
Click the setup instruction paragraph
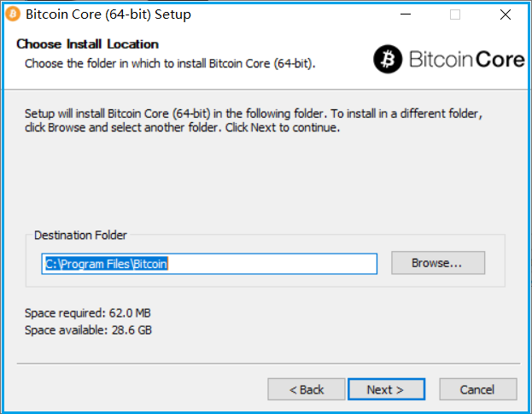tap(254, 120)
